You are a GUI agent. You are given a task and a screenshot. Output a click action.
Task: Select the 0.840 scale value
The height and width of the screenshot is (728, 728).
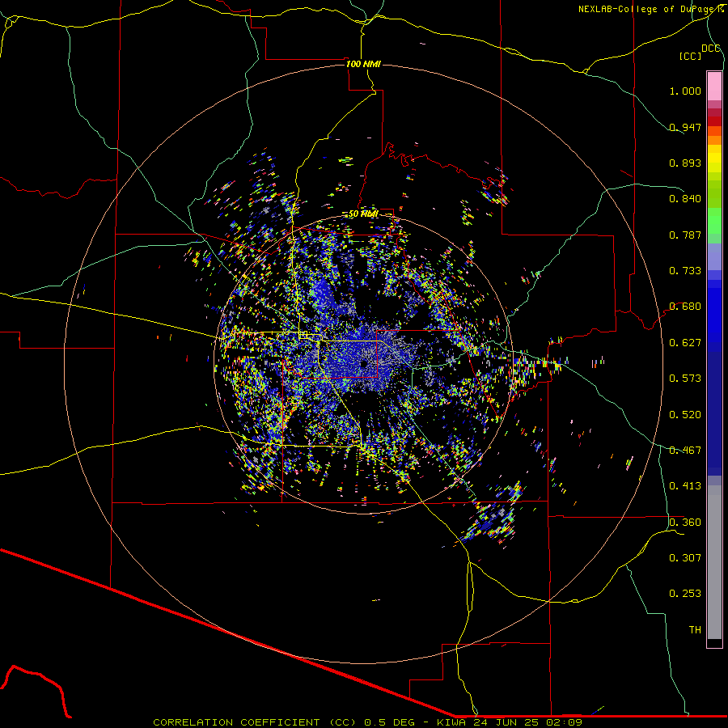[685, 199]
